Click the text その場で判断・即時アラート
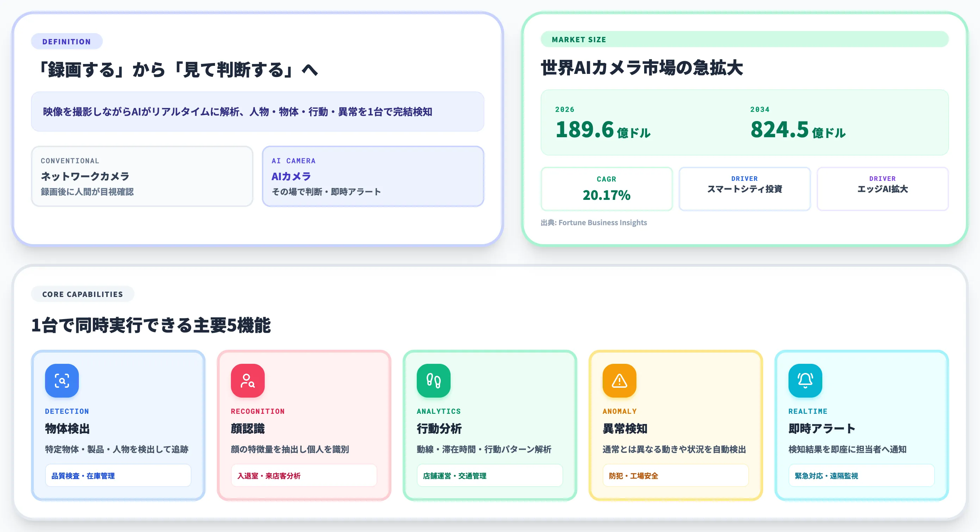Image resolution: width=980 pixels, height=532 pixels. [326, 192]
